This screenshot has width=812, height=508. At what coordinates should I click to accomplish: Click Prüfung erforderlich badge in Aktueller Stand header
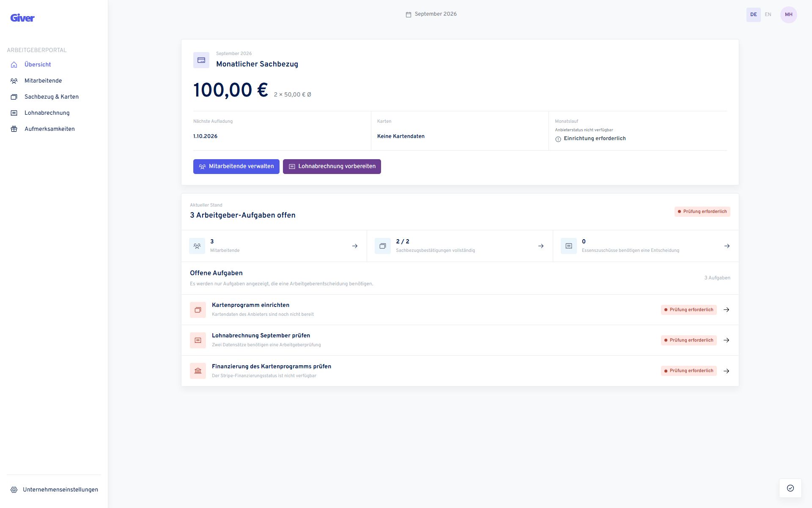tap(702, 212)
